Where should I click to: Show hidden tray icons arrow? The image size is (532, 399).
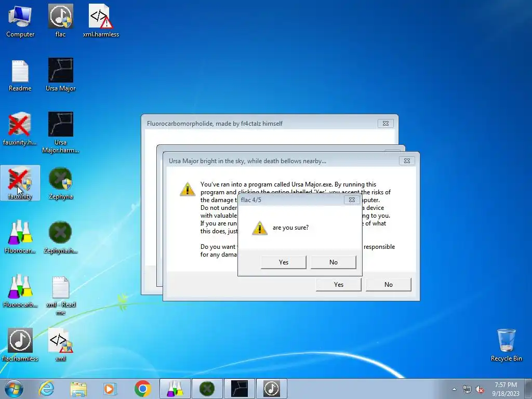coord(454,389)
